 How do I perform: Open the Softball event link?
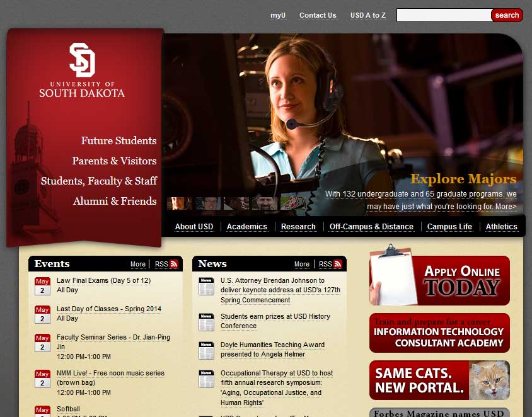[68, 409]
